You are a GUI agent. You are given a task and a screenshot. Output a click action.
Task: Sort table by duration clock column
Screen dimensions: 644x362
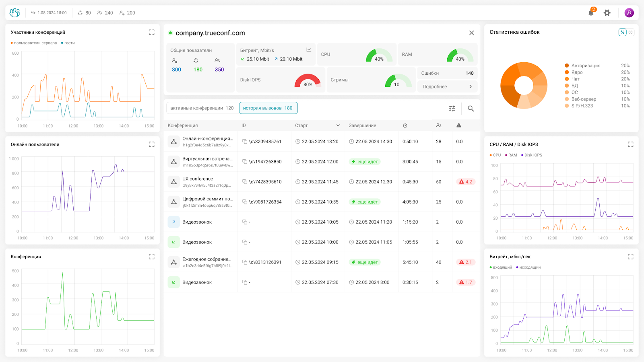point(405,125)
